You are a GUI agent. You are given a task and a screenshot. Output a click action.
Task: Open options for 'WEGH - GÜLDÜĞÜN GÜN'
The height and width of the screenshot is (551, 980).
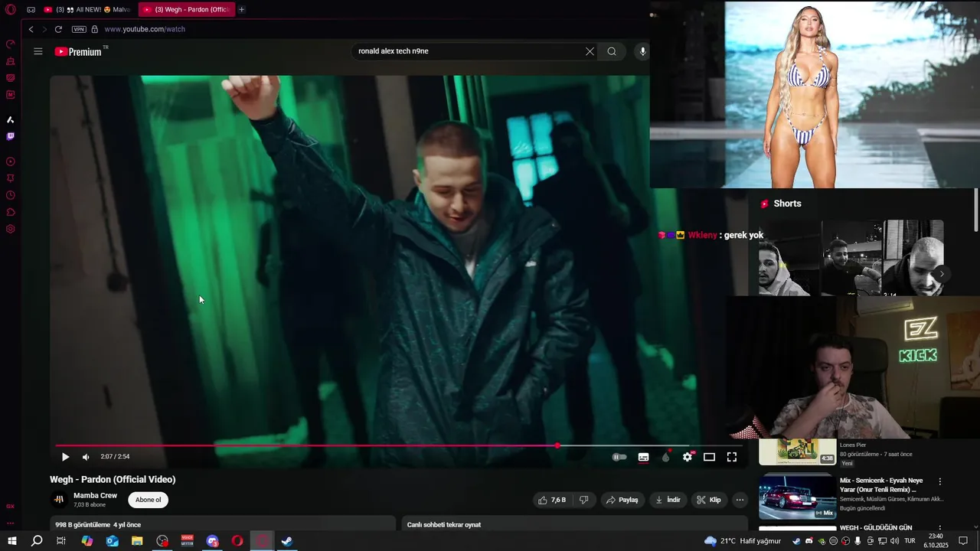940,530
